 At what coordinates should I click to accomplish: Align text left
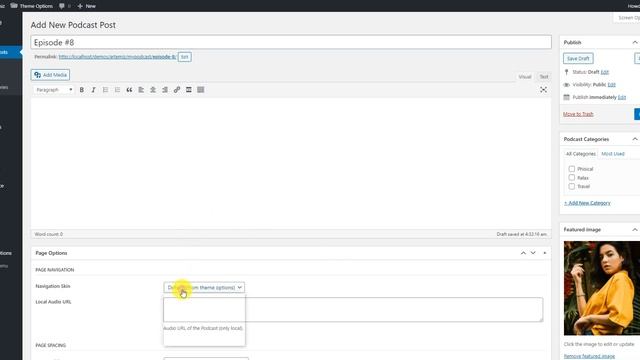point(141,90)
